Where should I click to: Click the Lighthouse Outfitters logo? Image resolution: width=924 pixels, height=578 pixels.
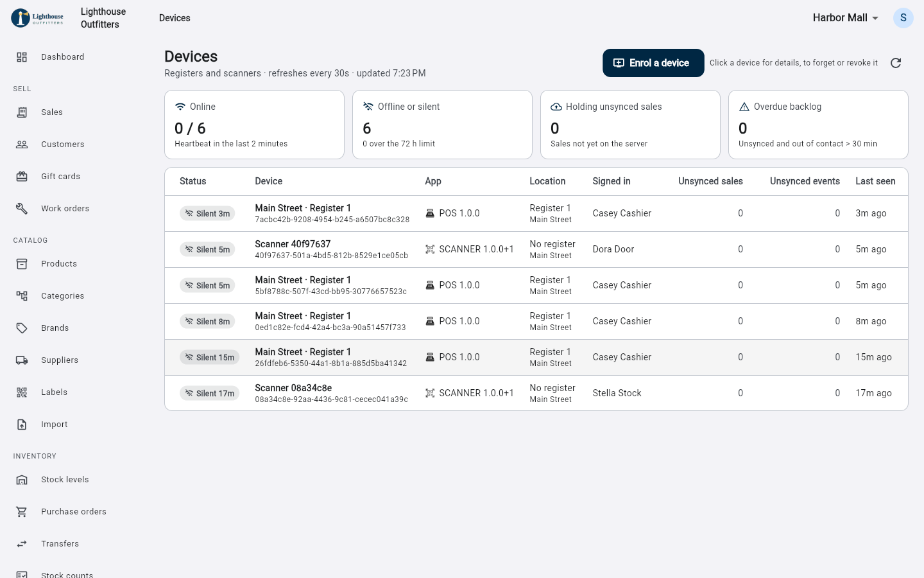tap(37, 18)
